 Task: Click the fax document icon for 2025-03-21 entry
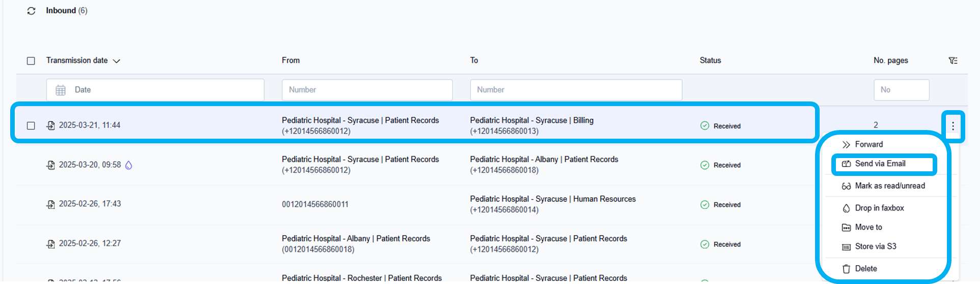click(51, 125)
